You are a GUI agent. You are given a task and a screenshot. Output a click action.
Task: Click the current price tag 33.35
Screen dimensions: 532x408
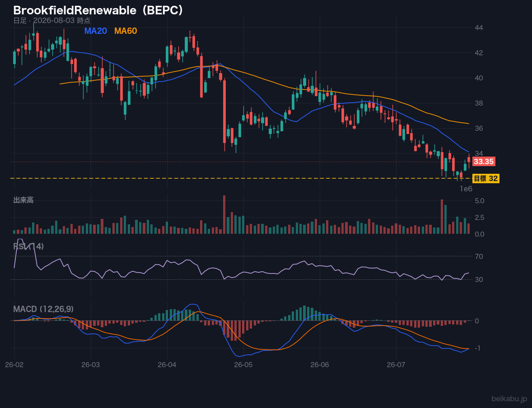point(484,162)
